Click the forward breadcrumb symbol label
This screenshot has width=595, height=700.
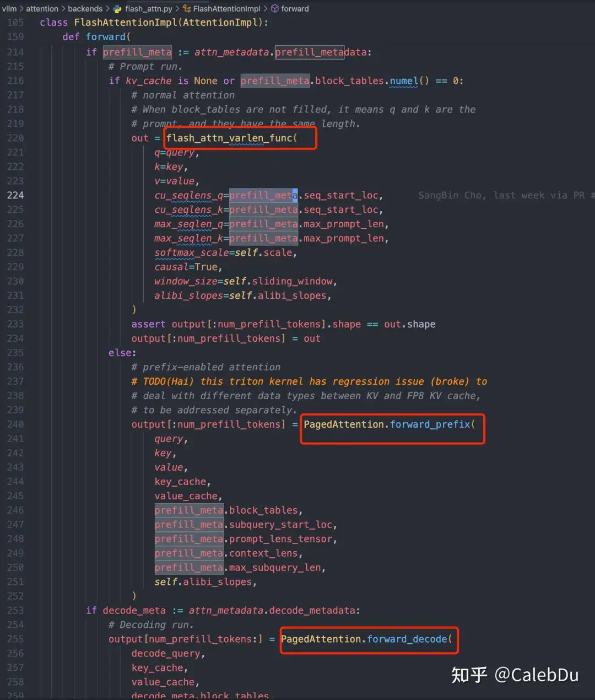pos(295,9)
